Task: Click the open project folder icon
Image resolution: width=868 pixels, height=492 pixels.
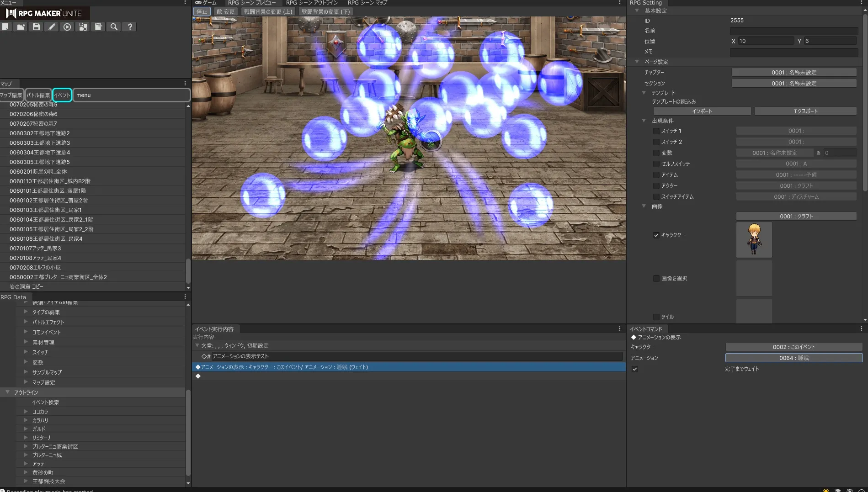Action: click(x=21, y=27)
